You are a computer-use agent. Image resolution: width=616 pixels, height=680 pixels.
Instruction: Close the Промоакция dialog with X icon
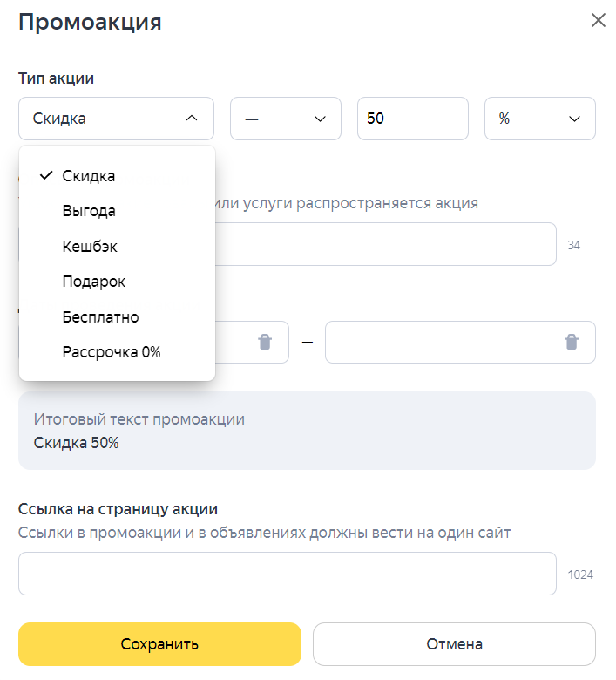pos(598,21)
